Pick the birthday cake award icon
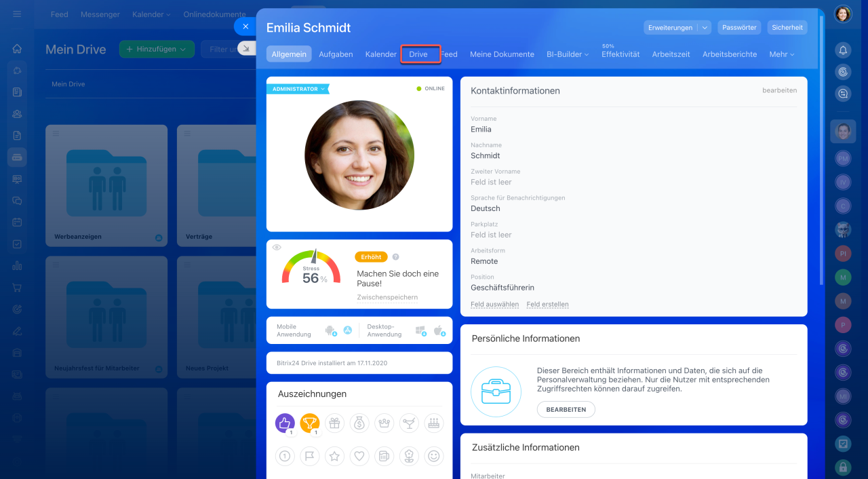The height and width of the screenshot is (479, 868). [x=434, y=423]
